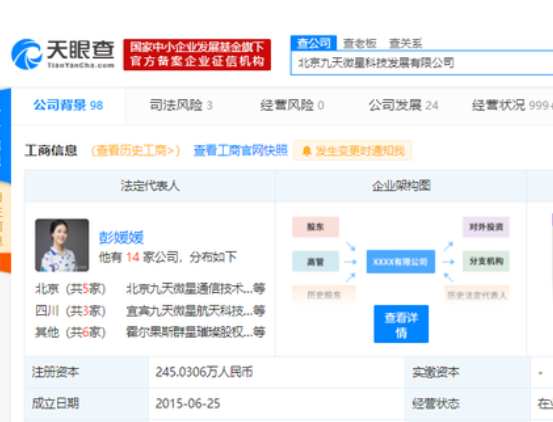This screenshot has height=422, width=553.
Task: Click 其他 (共6家) region row
Action: coord(70,332)
